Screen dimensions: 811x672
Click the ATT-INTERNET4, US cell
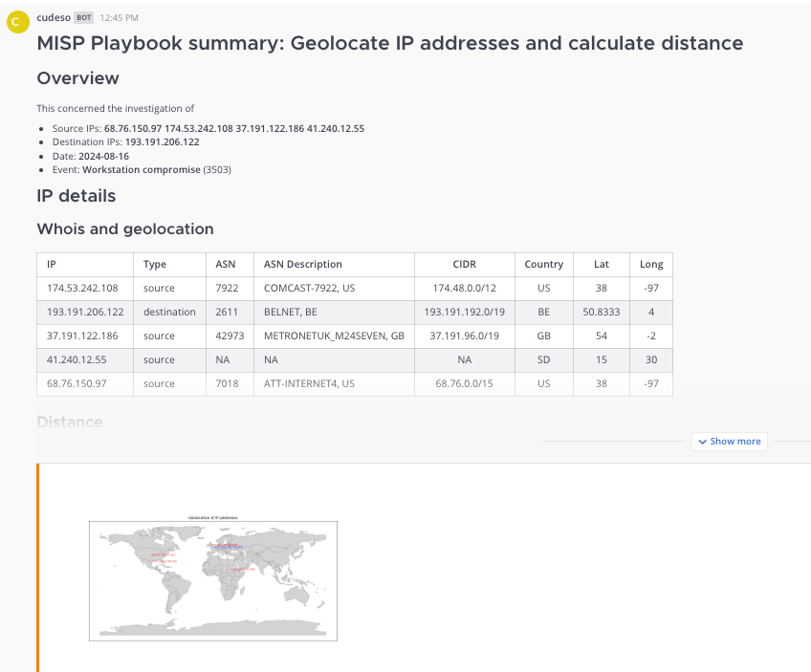334,384
